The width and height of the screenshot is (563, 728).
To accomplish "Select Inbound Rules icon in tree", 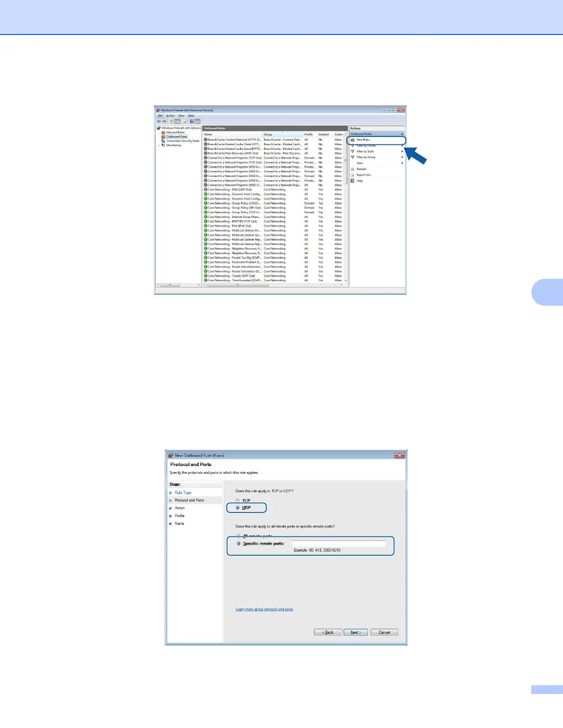I will tap(163, 132).
